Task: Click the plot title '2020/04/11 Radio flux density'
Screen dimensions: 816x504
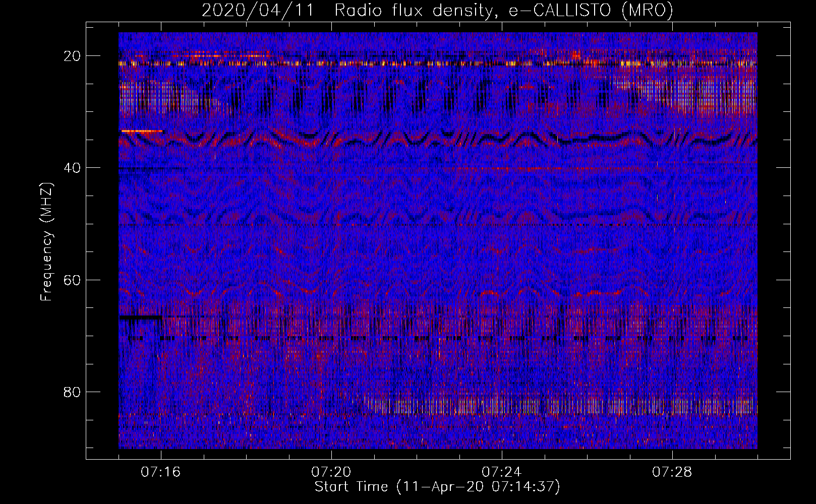Action: click(x=437, y=11)
